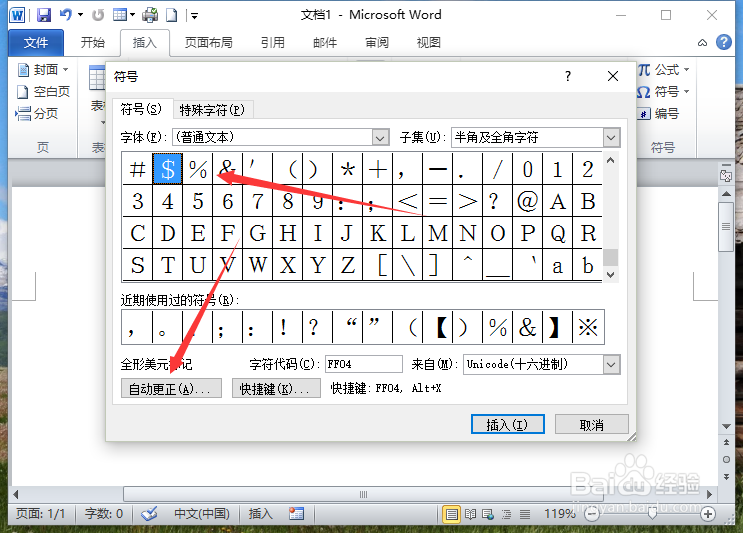The width and height of the screenshot is (743, 533).
Task: Expand the 子集 subset combo box
Action: tap(611, 138)
